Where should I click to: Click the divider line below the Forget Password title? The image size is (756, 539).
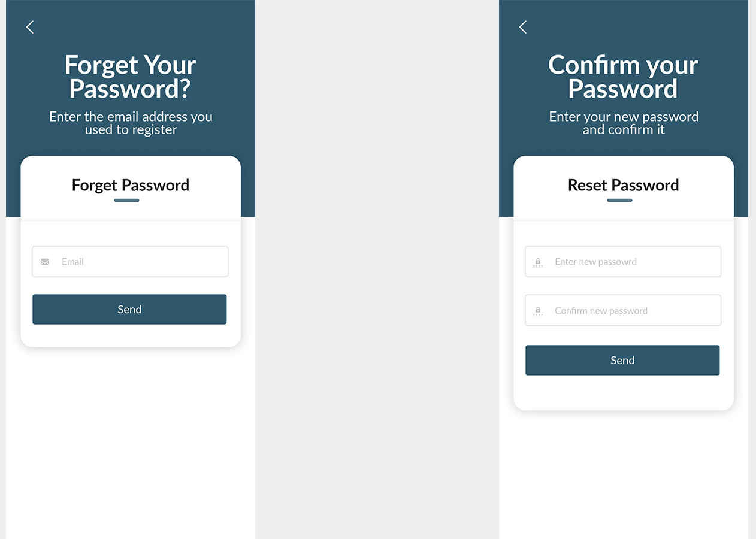[131, 220]
